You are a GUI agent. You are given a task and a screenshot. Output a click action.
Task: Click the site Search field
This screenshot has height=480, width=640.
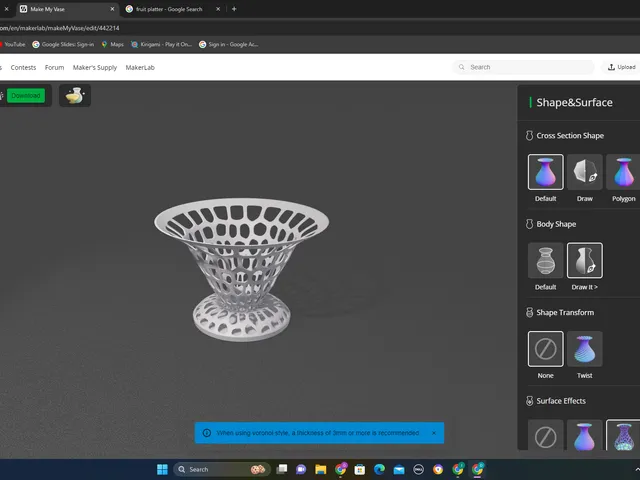tap(523, 67)
